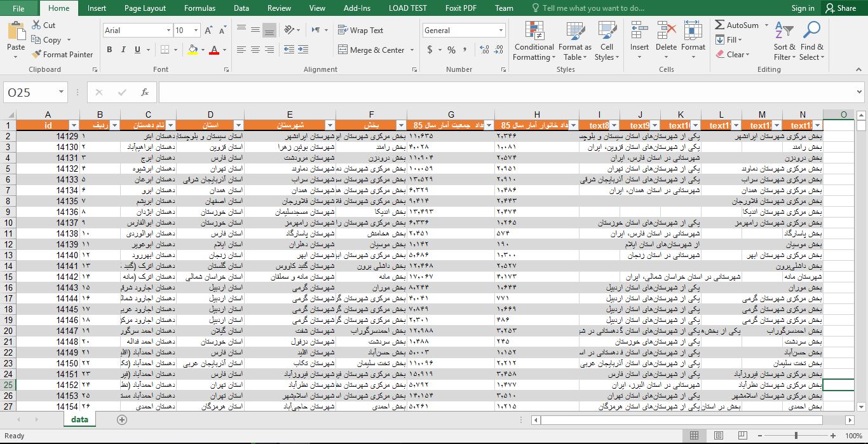Viewport: 868px width, 444px height.
Task: Open Find & Select menu
Action: click(811, 41)
